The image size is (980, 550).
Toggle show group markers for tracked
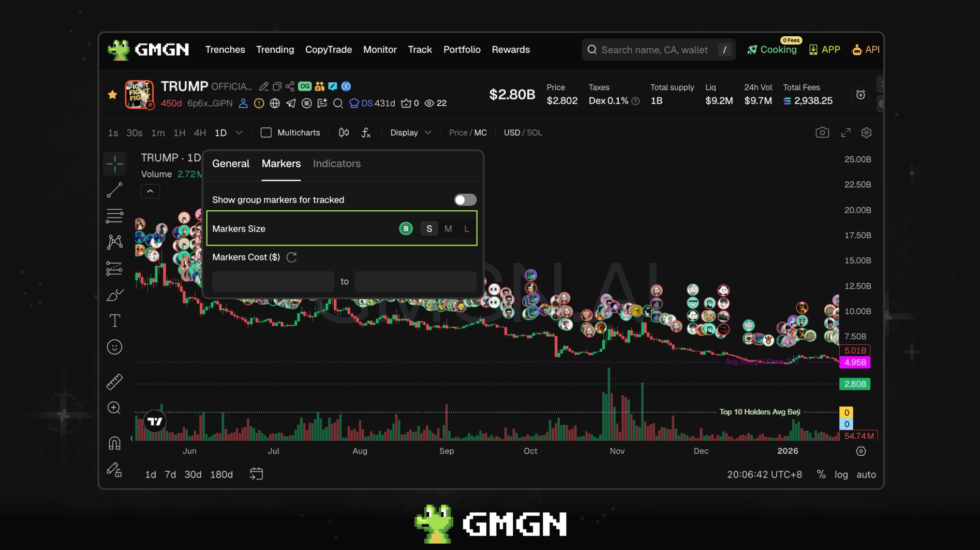465,200
